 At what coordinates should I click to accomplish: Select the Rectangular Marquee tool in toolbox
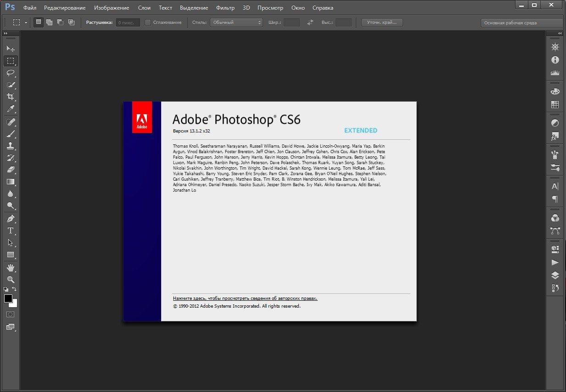coord(11,61)
